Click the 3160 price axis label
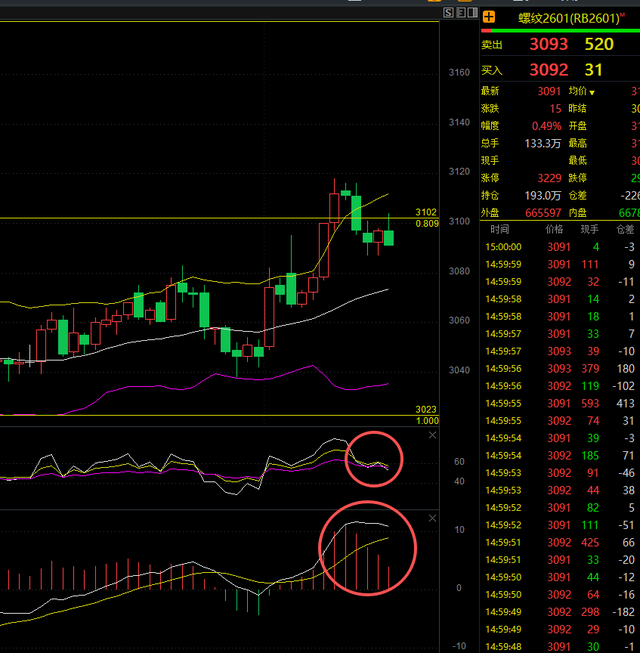 459,72
